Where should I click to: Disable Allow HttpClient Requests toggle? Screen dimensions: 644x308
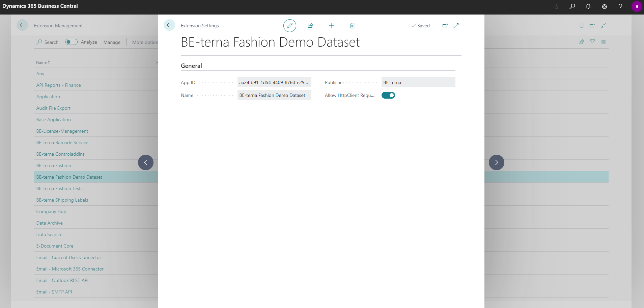pyautogui.click(x=388, y=95)
